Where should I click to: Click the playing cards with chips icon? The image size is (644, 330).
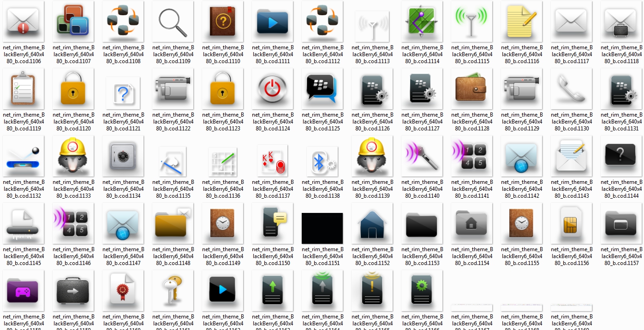[273, 160]
